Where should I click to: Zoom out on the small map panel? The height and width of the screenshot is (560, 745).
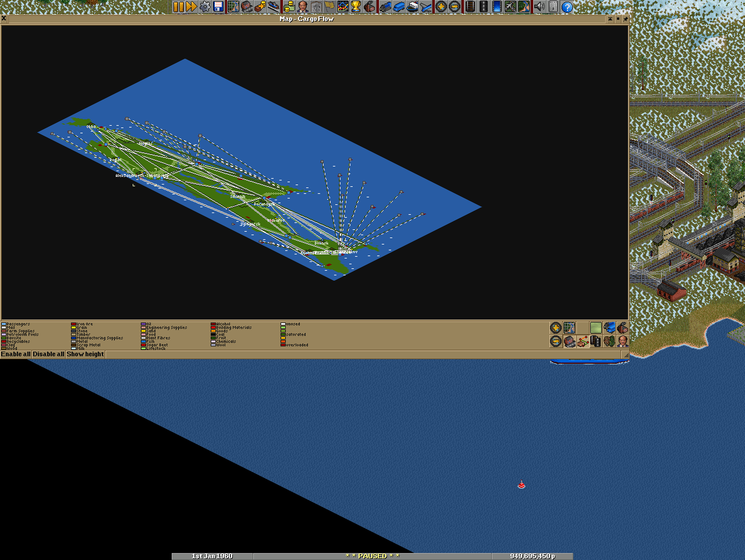point(556,341)
